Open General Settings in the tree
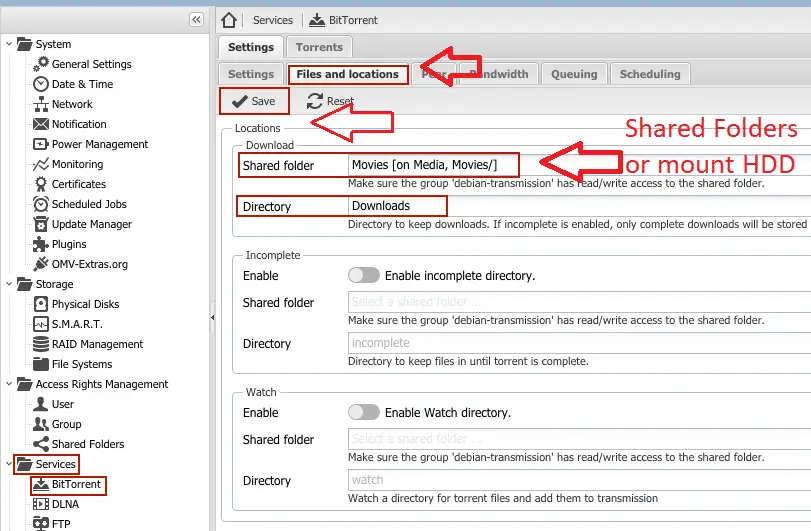 (92, 64)
